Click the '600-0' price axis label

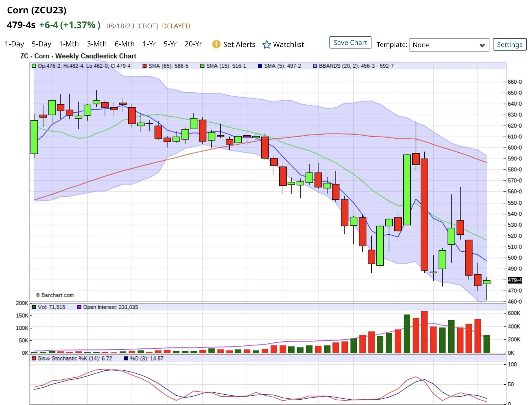[x=515, y=148]
